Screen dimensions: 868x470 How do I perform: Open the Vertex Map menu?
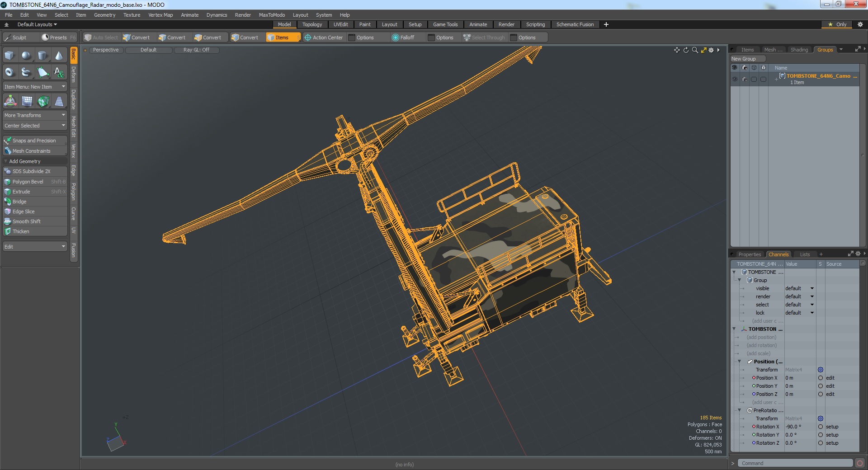[160, 15]
